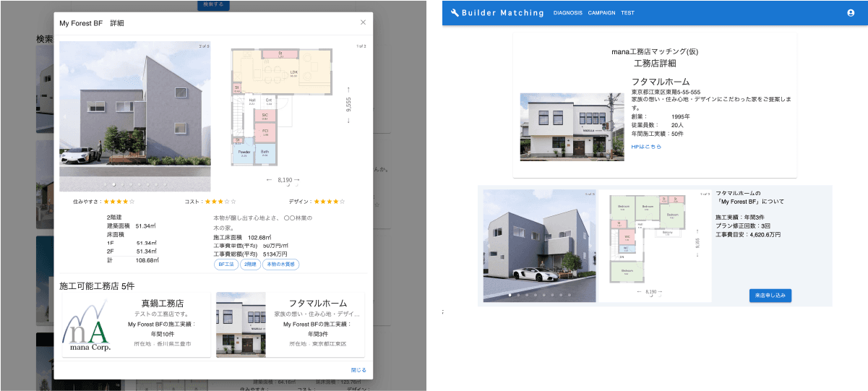The width and height of the screenshot is (868, 391).
Task: Select first dot of detail page house carousel
Action: point(510,295)
